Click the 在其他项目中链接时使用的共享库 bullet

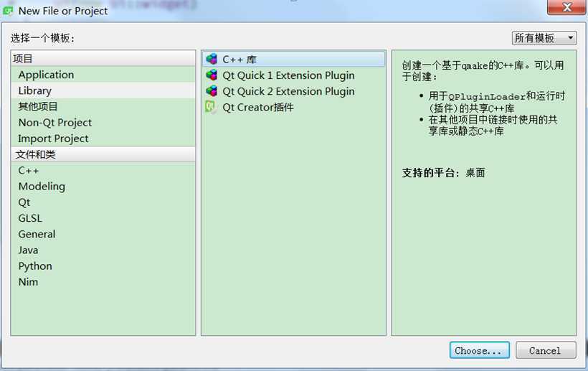pyautogui.click(x=493, y=126)
